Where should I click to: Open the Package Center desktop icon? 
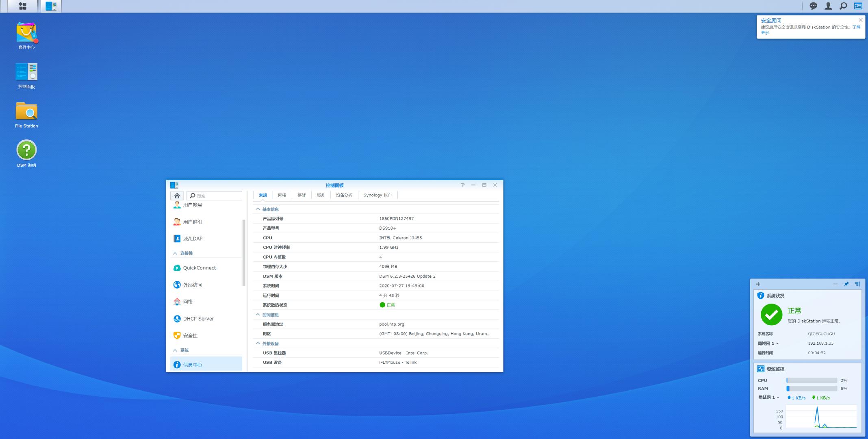26,33
